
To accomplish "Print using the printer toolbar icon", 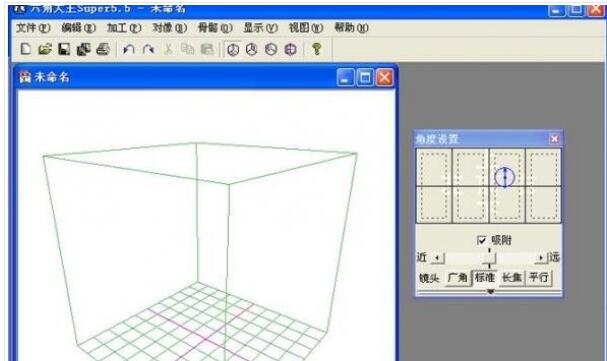I will 103,49.
